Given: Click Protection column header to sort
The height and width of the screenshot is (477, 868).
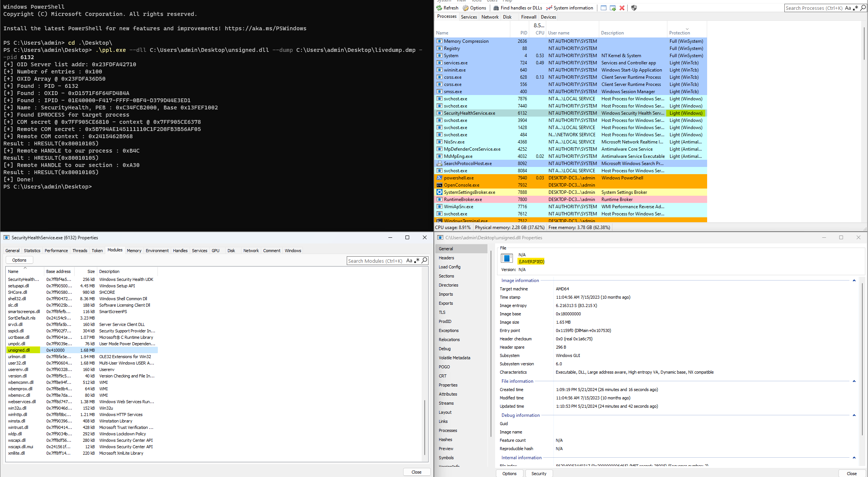Looking at the screenshot, I should 679,33.
